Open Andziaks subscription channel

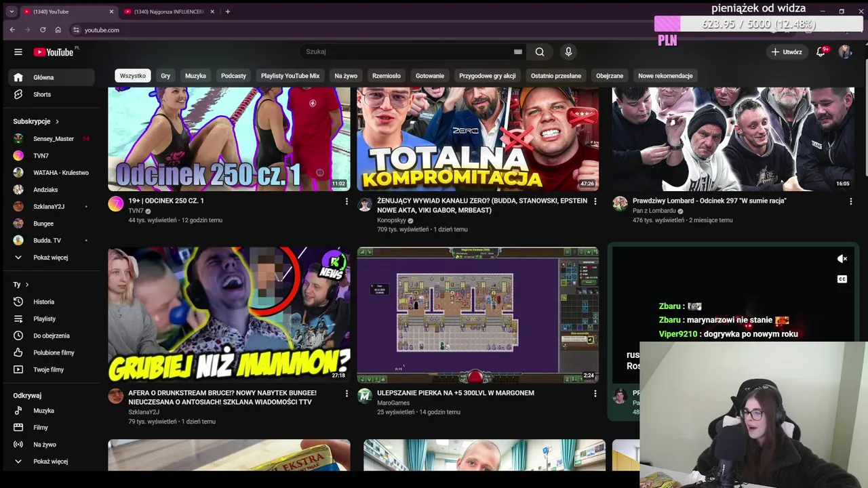[x=52, y=190]
